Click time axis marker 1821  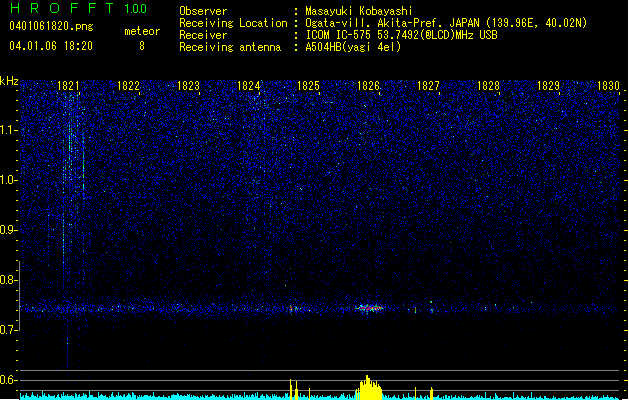click(x=68, y=86)
